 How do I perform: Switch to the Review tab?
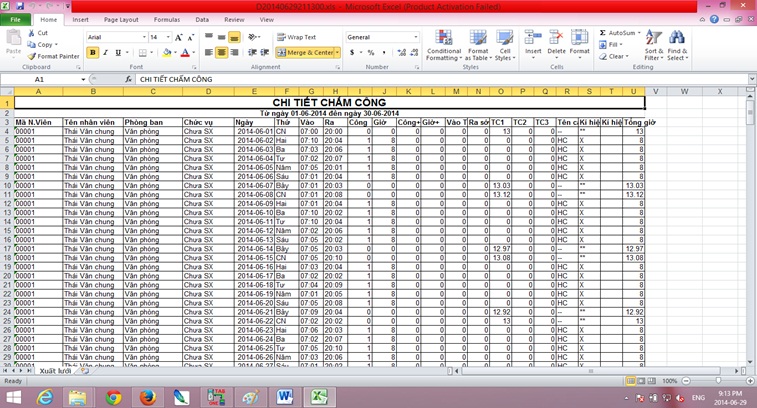[x=234, y=20]
